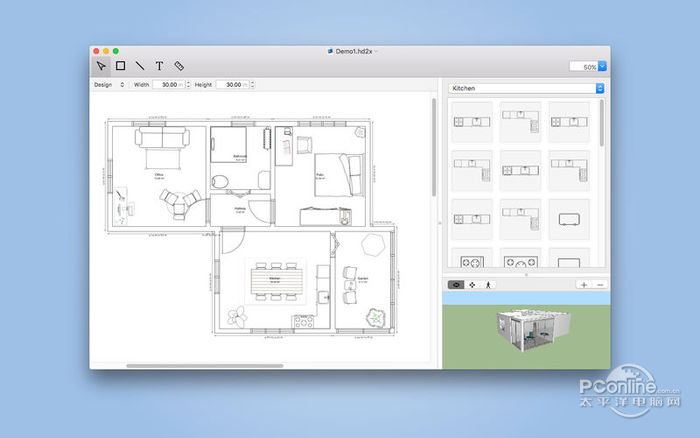Image resolution: width=700 pixels, height=438 pixels.
Task: Select the hexagonal item in the Garden
Action: point(373,245)
